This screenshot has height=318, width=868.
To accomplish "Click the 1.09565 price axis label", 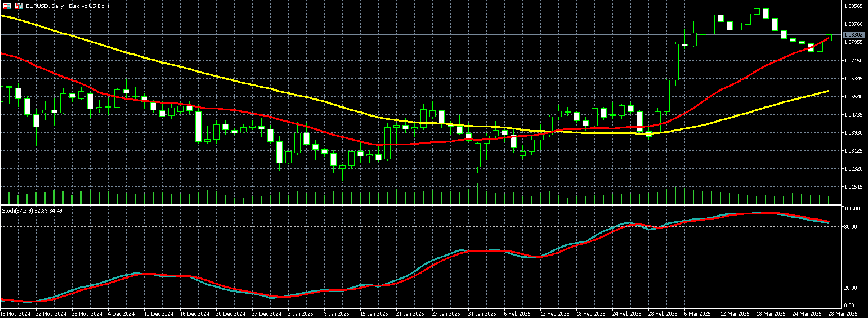I will click(x=853, y=6).
